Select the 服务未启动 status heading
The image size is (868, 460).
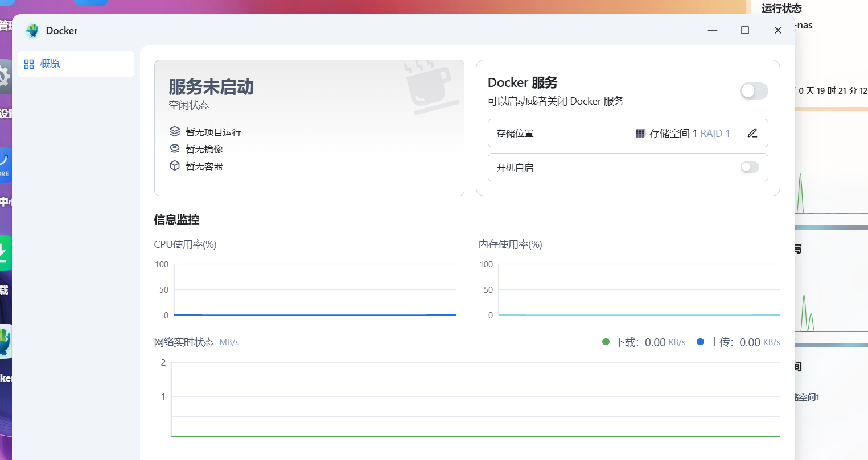pos(211,87)
